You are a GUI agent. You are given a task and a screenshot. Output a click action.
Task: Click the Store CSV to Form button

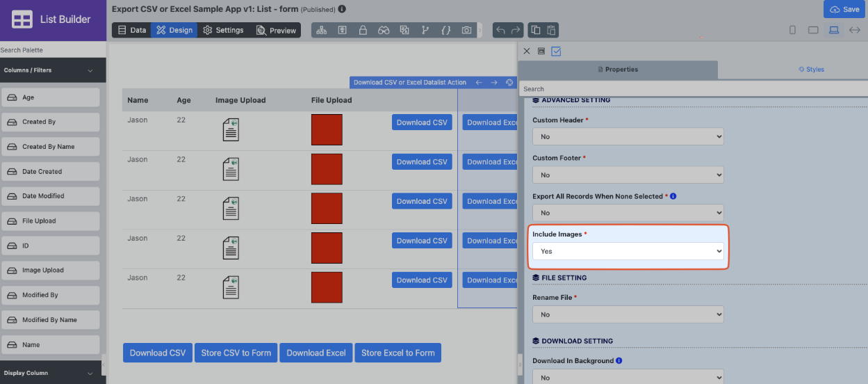tap(236, 353)
